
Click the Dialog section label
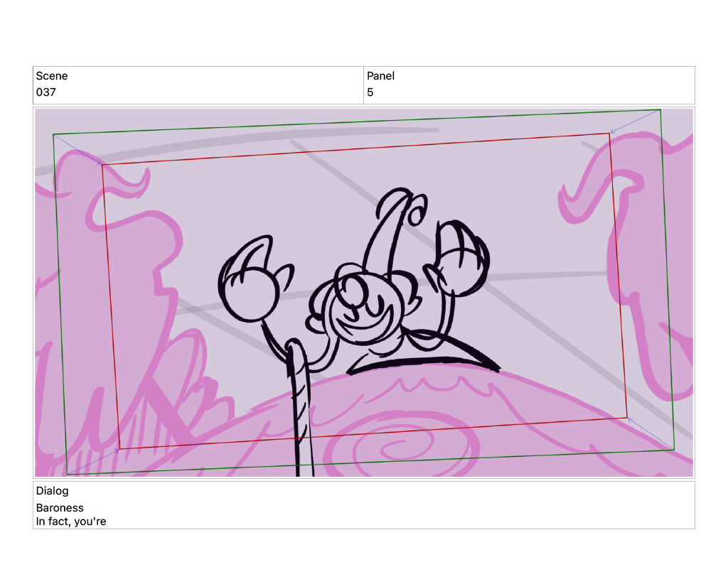[x=52, y=491]
